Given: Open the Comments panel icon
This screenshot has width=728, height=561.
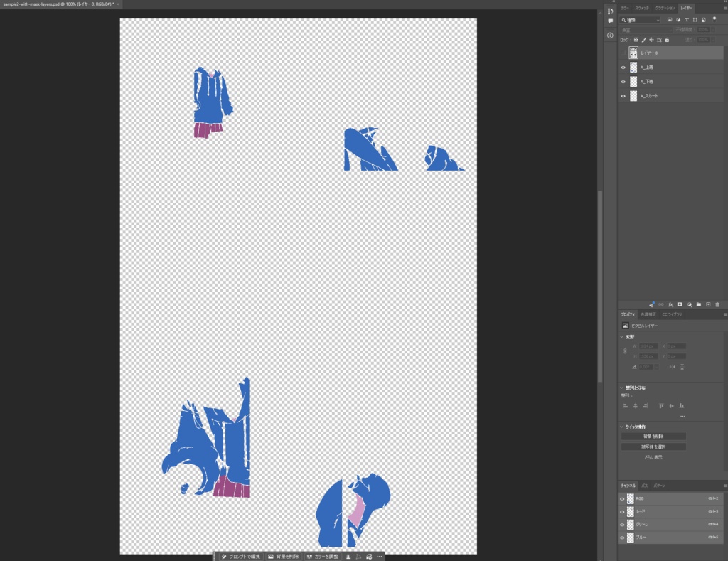Looking at the screenshot, I should pos(610,21).
